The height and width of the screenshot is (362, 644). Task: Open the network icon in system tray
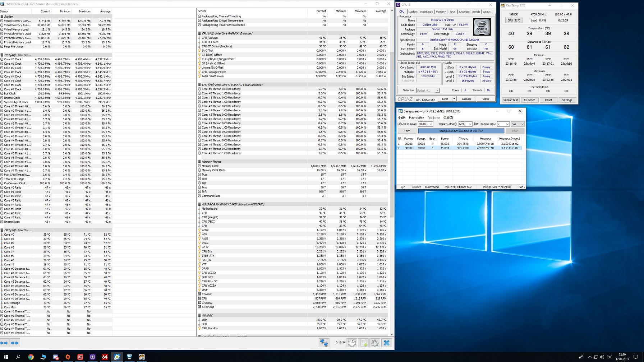click(x=596, y=357)
